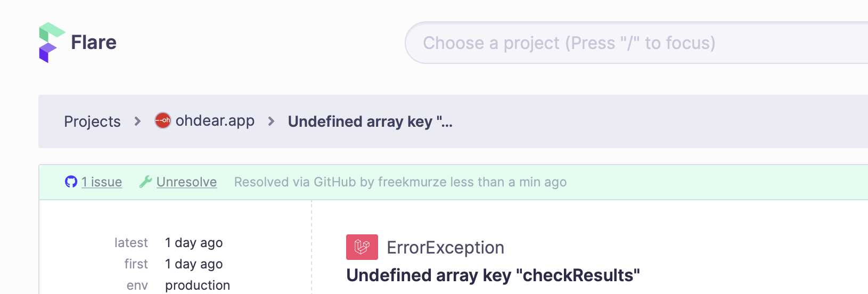This screenshot has width=868, height=294.
Task: Select the Undefined array key breadcrumb item
Action: pyautogui.click(x=370, y=121)
